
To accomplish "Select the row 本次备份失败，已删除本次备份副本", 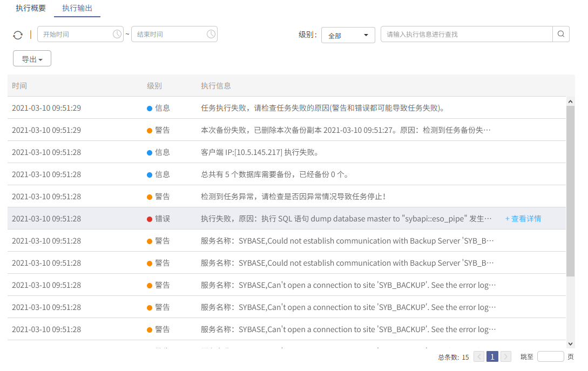I will coord(287,130).
